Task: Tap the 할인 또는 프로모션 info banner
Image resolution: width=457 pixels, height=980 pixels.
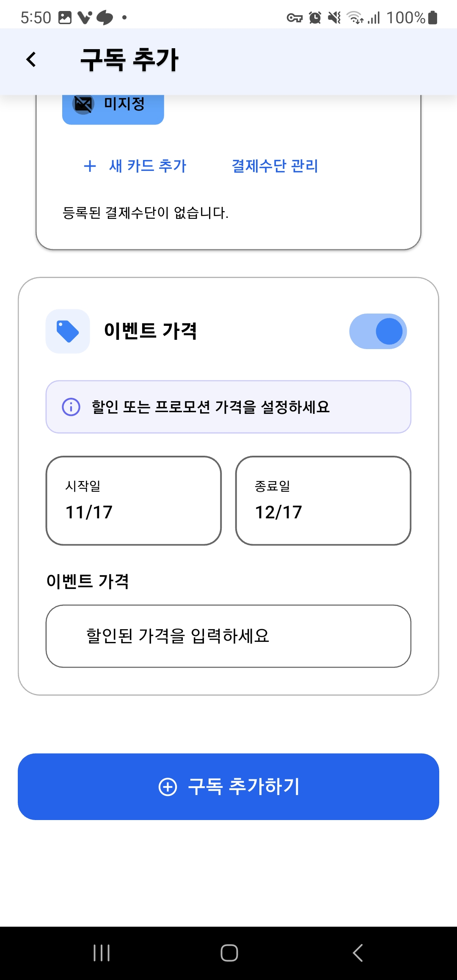Action: point(228,407)
